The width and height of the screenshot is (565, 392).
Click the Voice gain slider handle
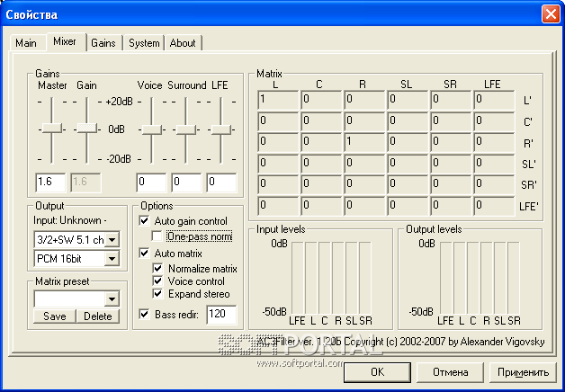click(151, 129)
